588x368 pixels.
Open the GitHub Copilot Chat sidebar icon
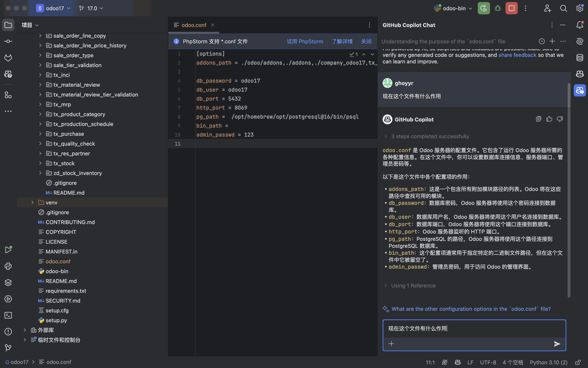tap(580, 90)
